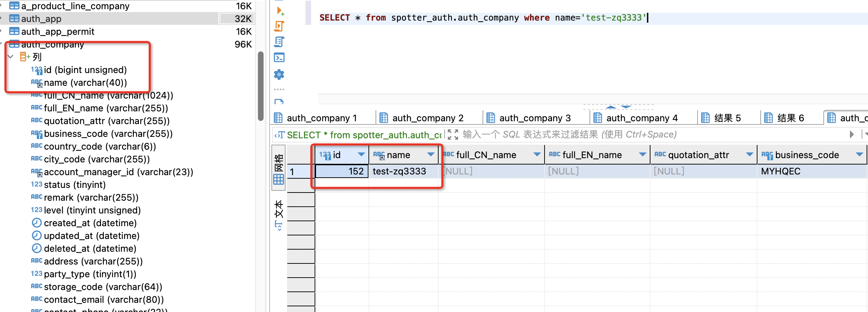Switch to the 结果 5 tab
The width and height of the screenshot is (868, 312).
(x=728, y=118)
